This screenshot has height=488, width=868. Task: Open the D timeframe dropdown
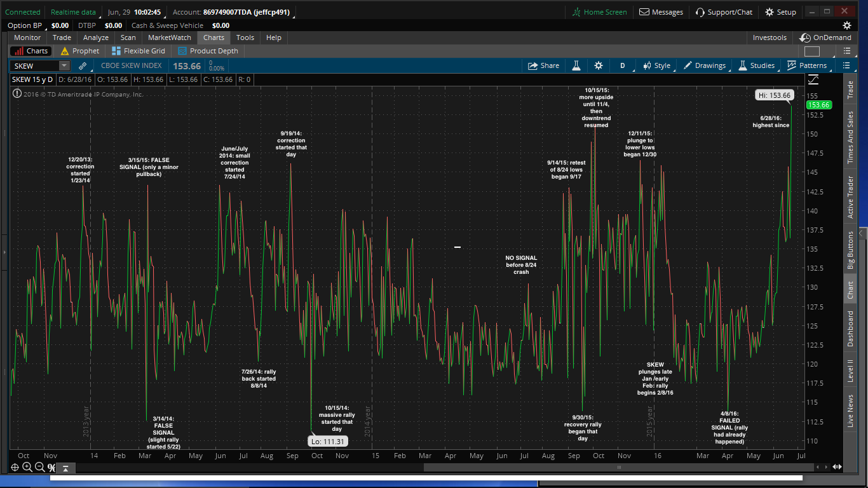623,65
